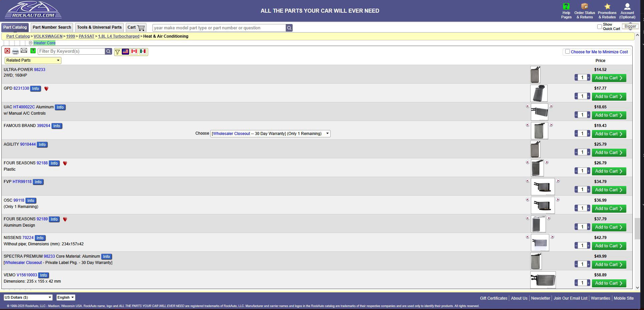Click the print icon in the parts toolbar
The height and width of the screenshot is (310, 644).
click(15, 51)
